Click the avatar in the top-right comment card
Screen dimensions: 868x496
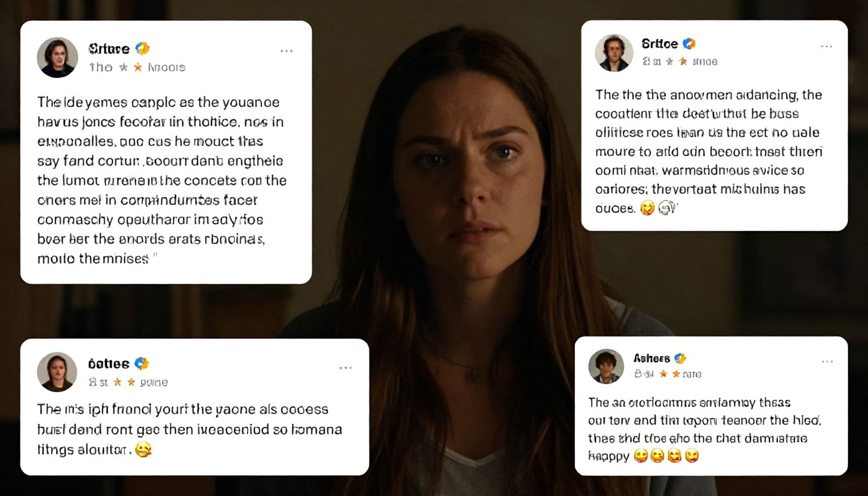(x=614, y=53)
